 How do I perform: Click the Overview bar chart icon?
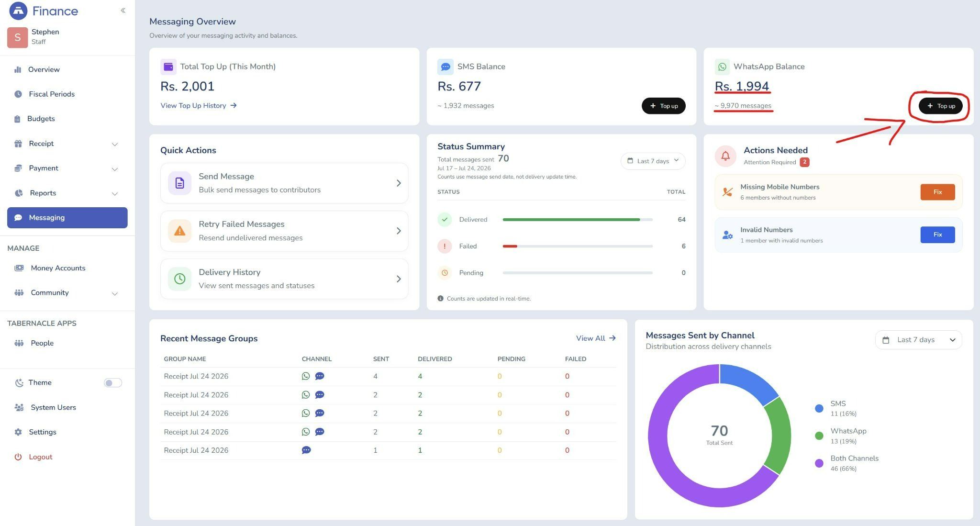point(18,69)
